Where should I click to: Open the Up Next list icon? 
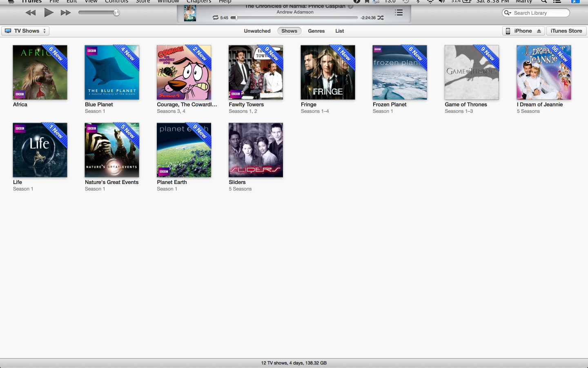point(399,13)
